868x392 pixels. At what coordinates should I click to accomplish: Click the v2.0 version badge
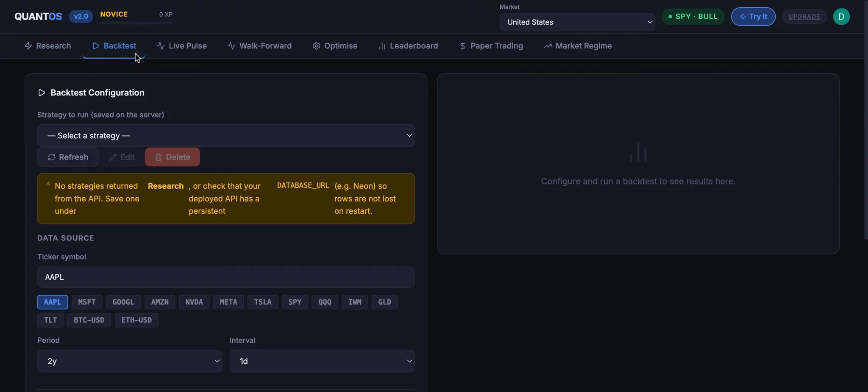pos(81,17)
